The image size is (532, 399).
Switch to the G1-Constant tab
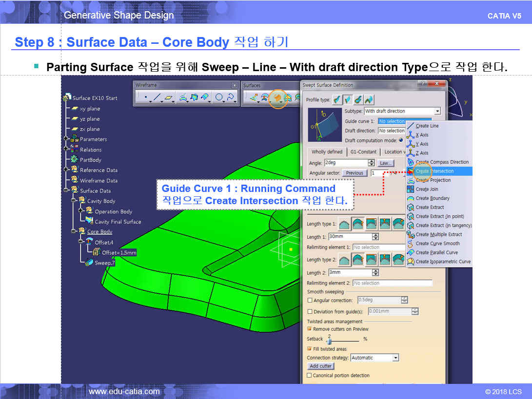click(x=364, y=152)
